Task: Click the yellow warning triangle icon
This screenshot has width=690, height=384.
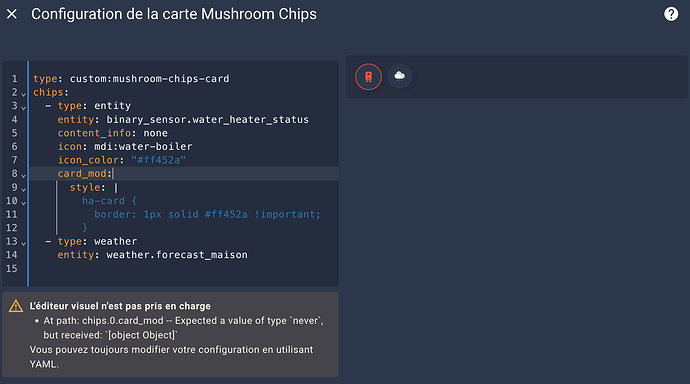Action: coord(16,306)
